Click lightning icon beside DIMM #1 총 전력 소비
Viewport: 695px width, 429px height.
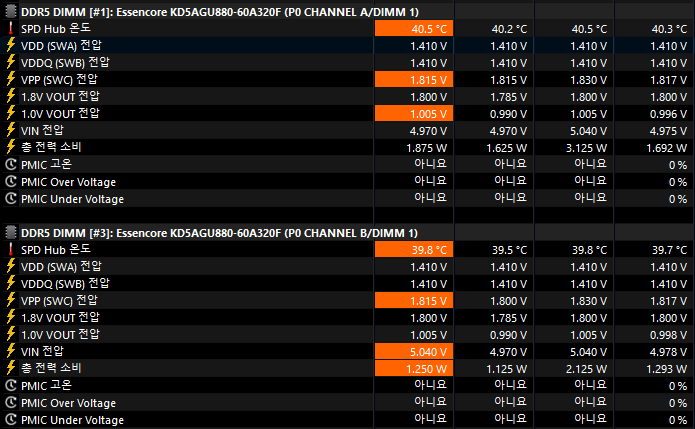click(x=11, y=147)
